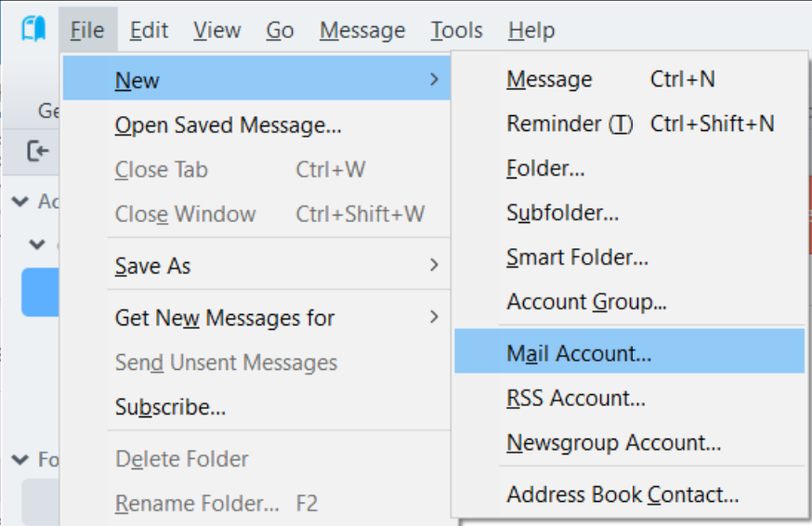Viewport: 812px width, 526px height.
Task: Choose Smart Folder... option
Action: tap(577, 257)
